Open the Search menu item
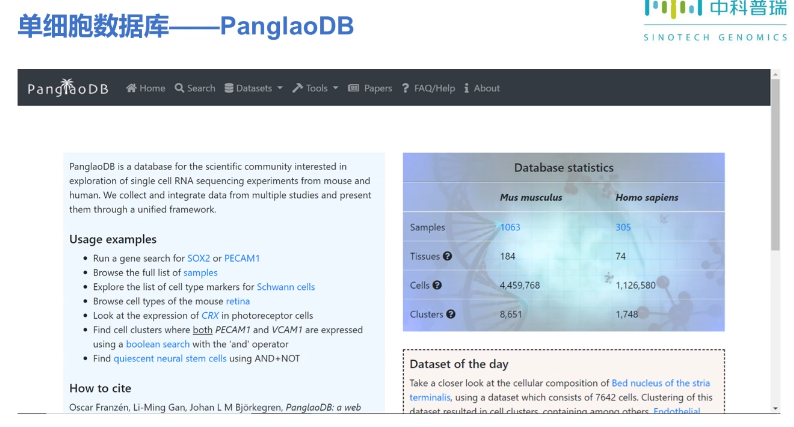794x427 pixels. [195, 88]
